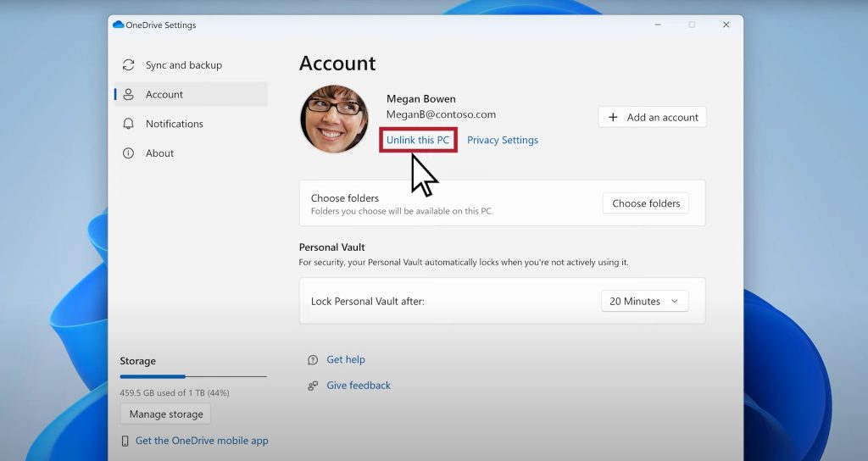Click Megan Bowen's profile photo
868x461 pixels.
click(334, 119)
